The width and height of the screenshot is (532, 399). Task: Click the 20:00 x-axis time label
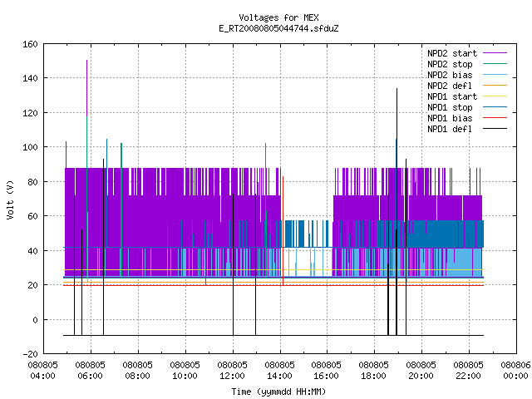(x=421, y=376)
